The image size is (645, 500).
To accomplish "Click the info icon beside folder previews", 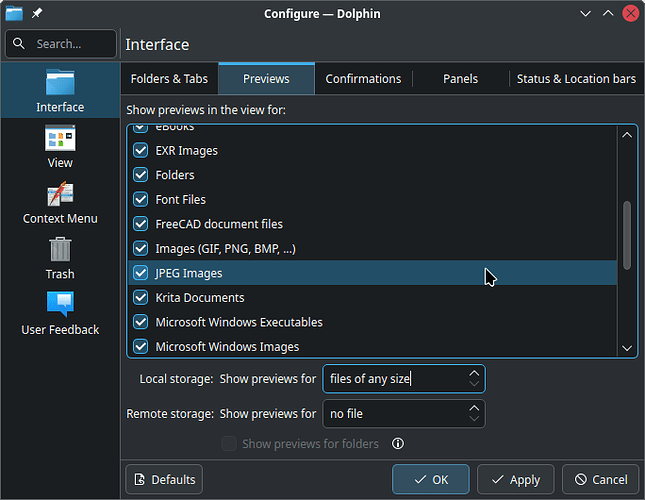I will (398, 444).
